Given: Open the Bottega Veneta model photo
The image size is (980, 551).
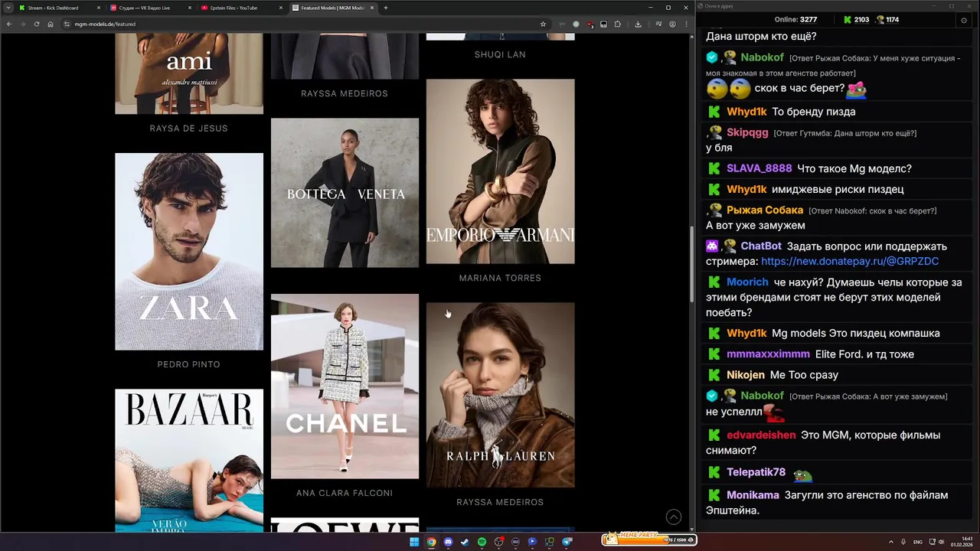Looking at the screenshot, I should tap(345, 193).
